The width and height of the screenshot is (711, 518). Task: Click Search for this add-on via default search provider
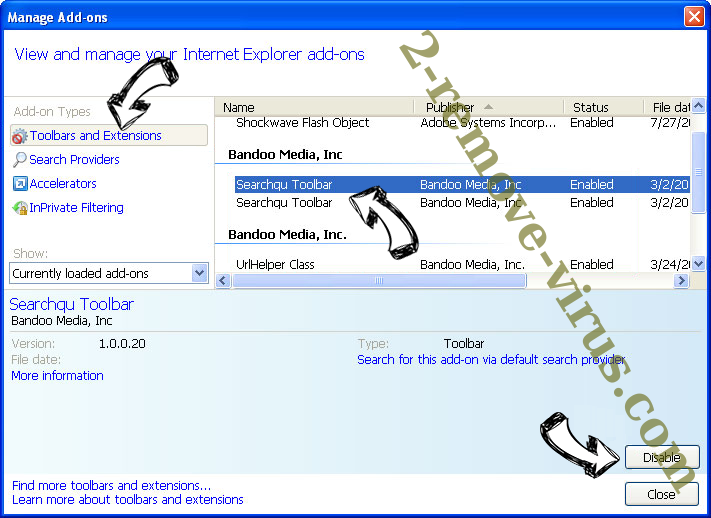pyautogui.click(x=492, y=360)
